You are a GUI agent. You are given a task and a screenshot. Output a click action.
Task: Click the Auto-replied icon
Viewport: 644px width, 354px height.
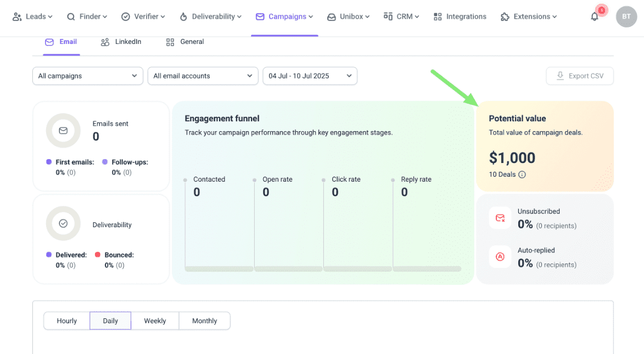500,257
